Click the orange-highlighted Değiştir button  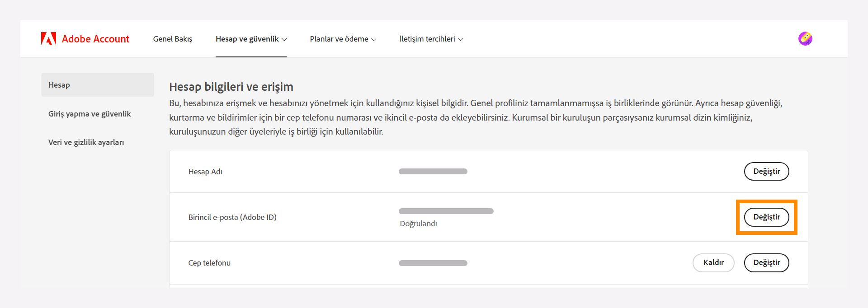766,217
